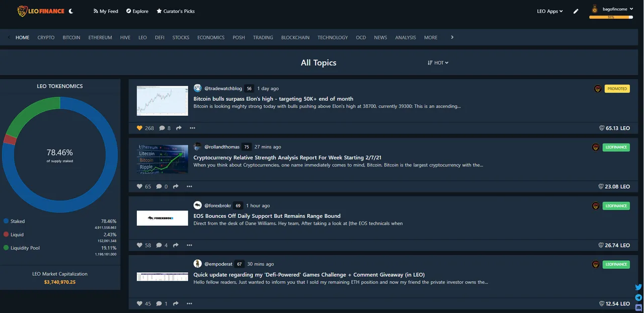Upvote the Defi-Powered Games Challenge post
The height and width of the screenshot is (313, 644).
(x=140, y=303)
